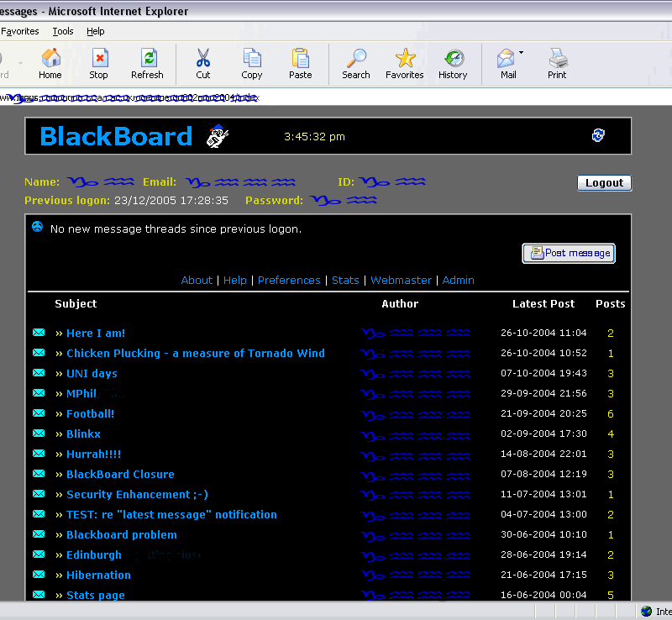Paste from the toolbar clipboard icon
Image resolution: width=672 pixels, height=620 pixels.
301,64
